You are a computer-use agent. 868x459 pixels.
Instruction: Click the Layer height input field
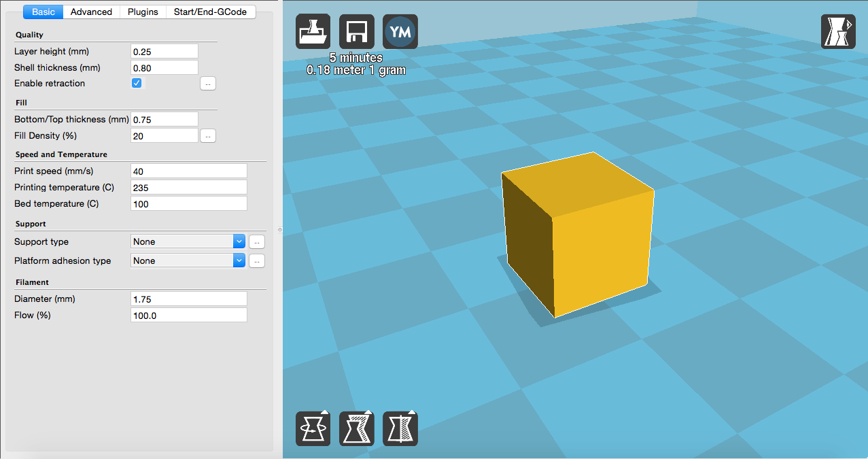point(164,52)
